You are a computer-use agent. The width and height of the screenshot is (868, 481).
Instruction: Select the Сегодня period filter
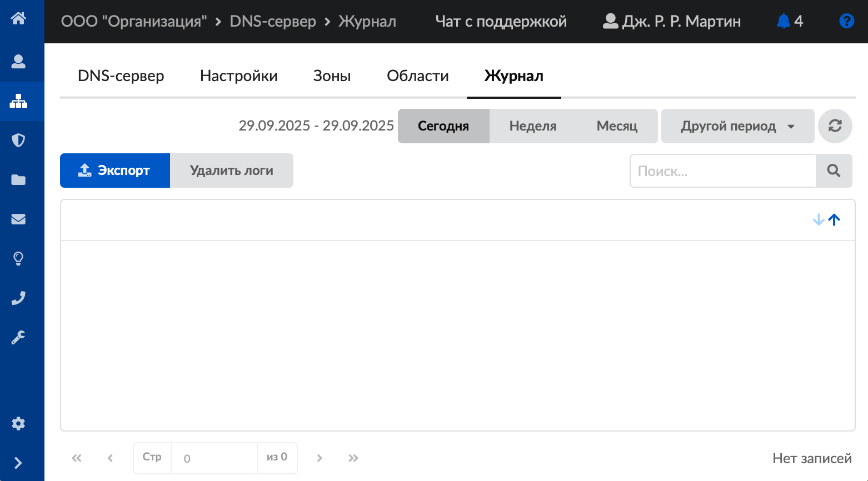coord(443,126)
